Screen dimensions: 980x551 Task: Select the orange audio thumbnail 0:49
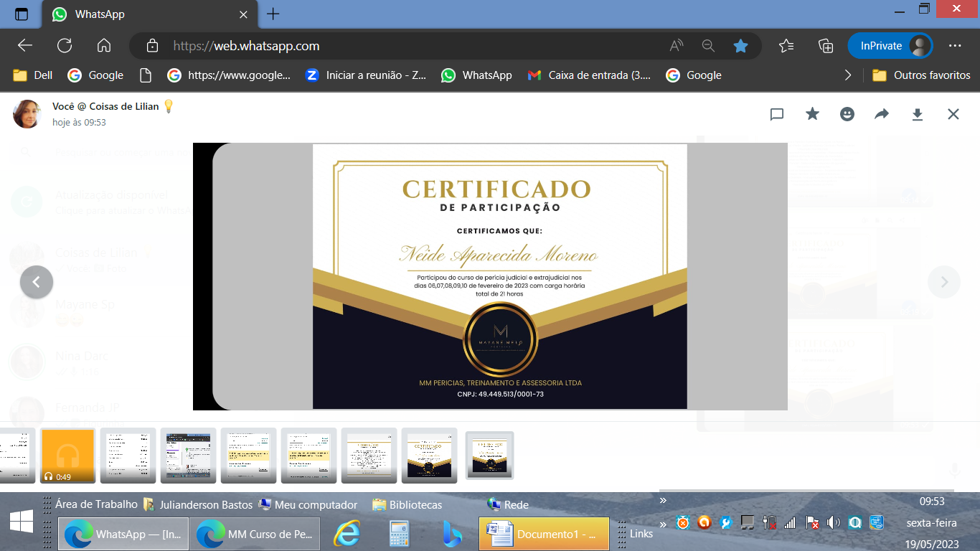(68, 456)
